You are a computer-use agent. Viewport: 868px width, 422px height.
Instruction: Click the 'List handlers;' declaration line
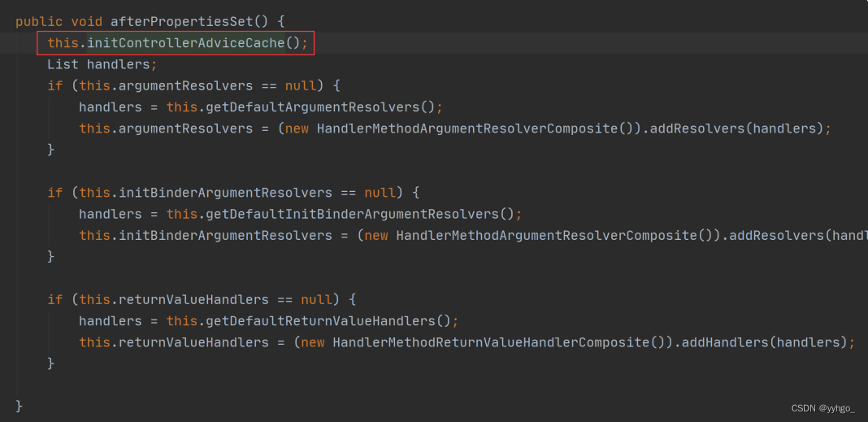click(102, 64)
